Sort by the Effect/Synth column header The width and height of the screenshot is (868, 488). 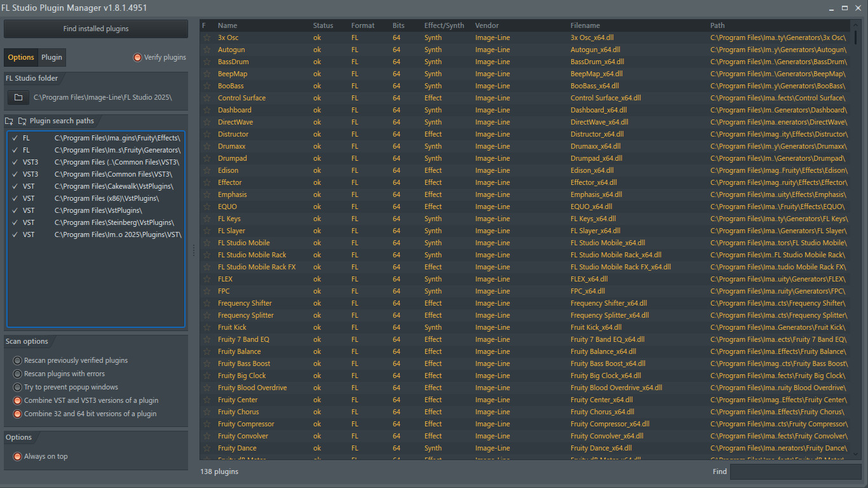444,25
